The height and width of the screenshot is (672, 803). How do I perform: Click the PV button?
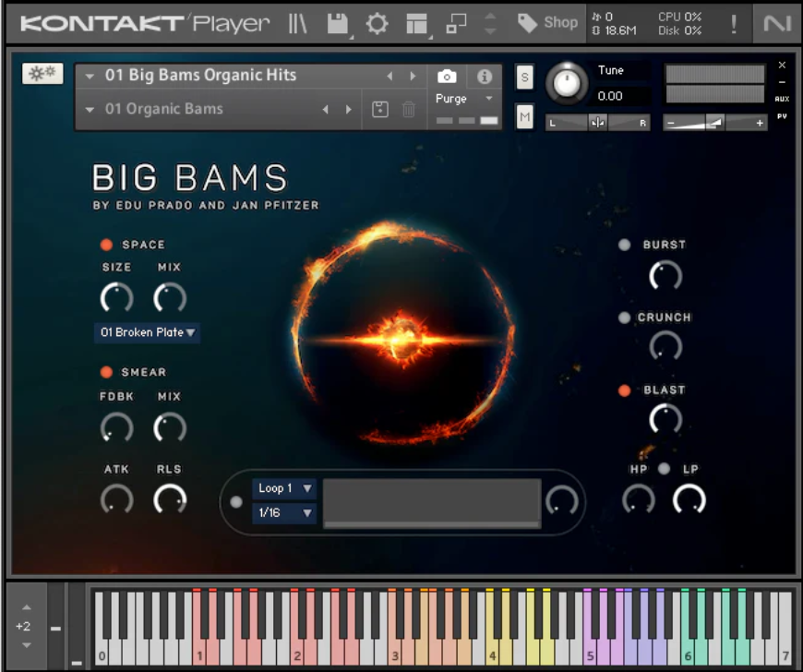pyautogui.click(x=782, y=116)
